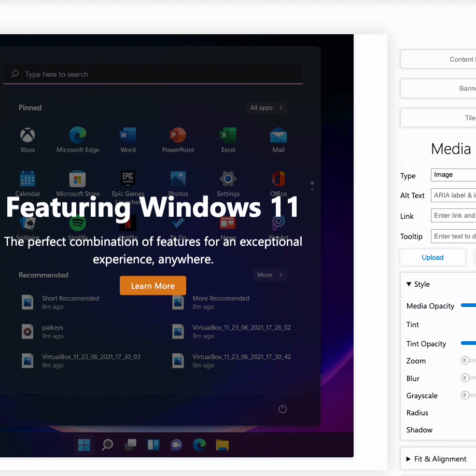Focus the Alt Text input field
Screen dimensions: 476x476
pyautogui.click(x=454, y=195)
